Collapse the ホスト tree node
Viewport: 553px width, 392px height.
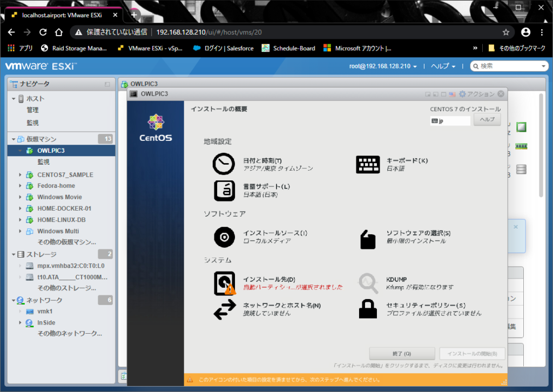[14, 99]
